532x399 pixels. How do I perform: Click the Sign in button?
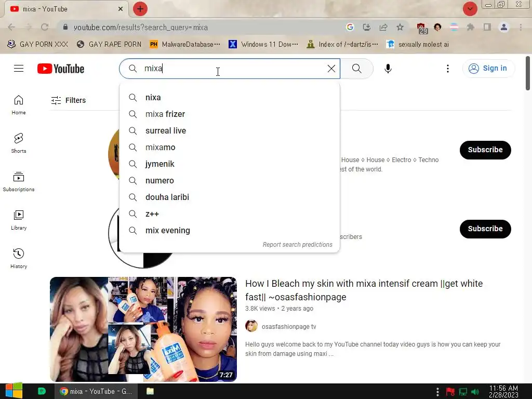point(488,69)
